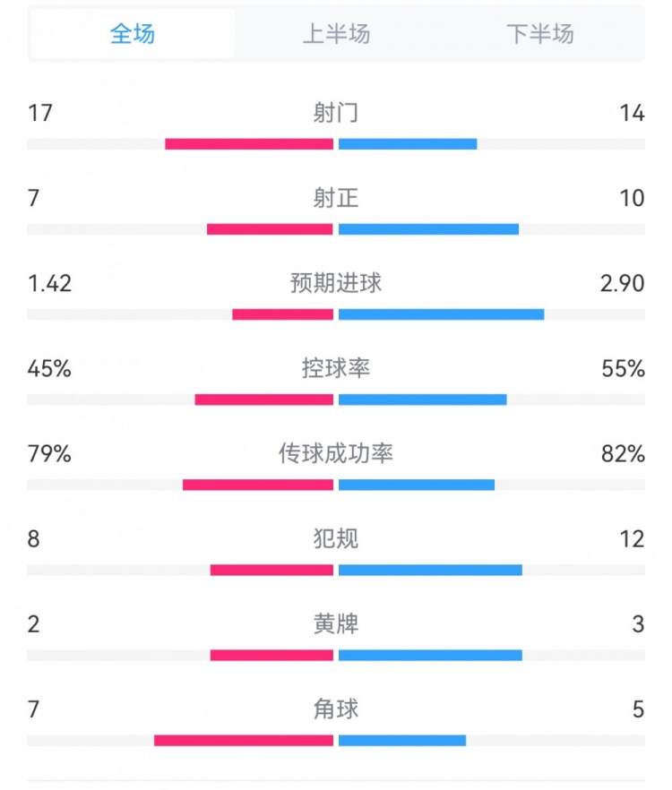Viewport: 672px width, 790px height.
Task: Click the 黄牌 stat label
Action: pyautogui.click(x=336, y=624)
